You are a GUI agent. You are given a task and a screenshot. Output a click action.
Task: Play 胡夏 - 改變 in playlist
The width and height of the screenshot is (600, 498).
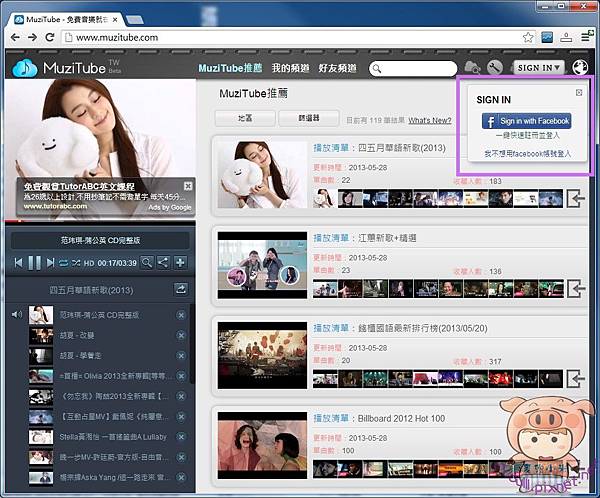(x=77, y=335)
